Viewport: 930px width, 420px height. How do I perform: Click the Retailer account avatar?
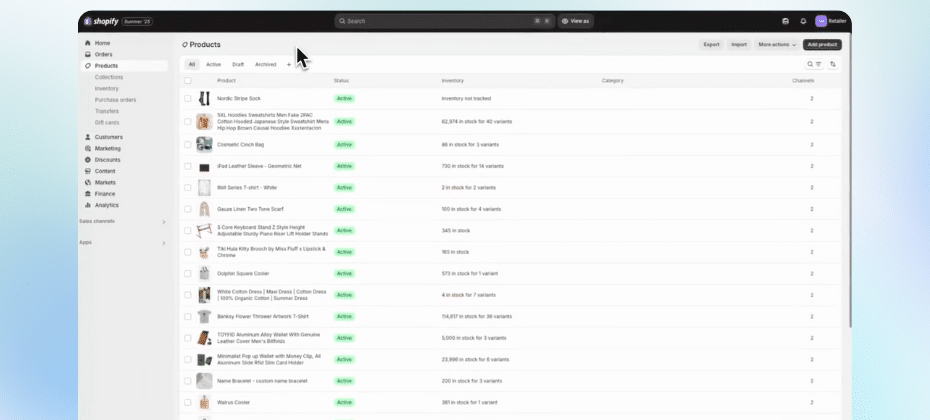[x=821, y=21]
